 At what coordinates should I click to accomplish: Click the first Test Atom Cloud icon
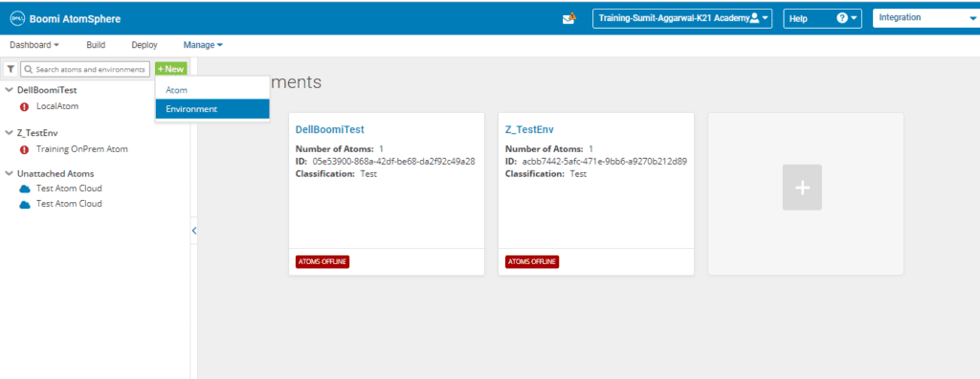point(25,189)
